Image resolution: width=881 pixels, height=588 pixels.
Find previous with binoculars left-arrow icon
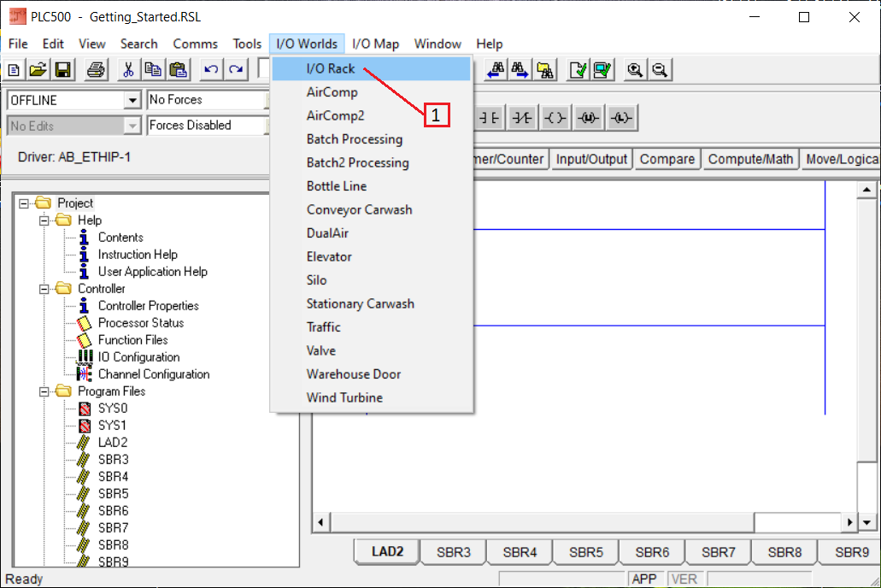coord(496,70)
